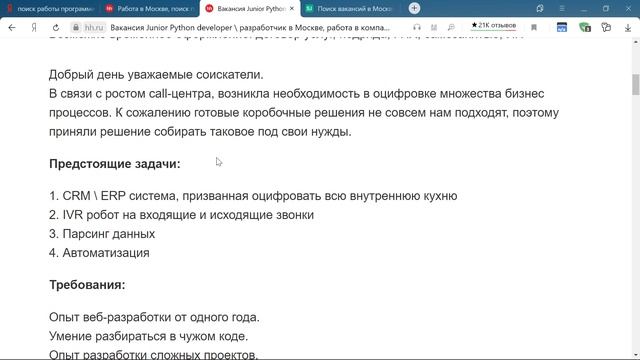The height and width of the screenshot is (360, 640).
Task: Click the 'CRM \ ERP система' list item
Action: 253,196
